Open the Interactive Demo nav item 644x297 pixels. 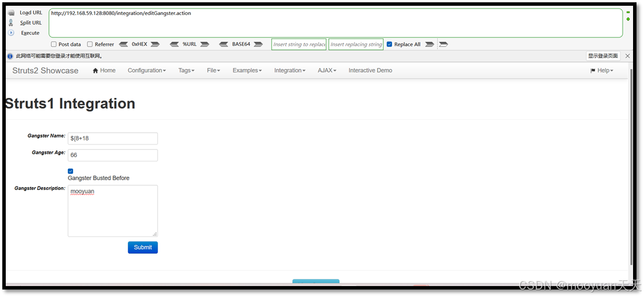(371, 71)
